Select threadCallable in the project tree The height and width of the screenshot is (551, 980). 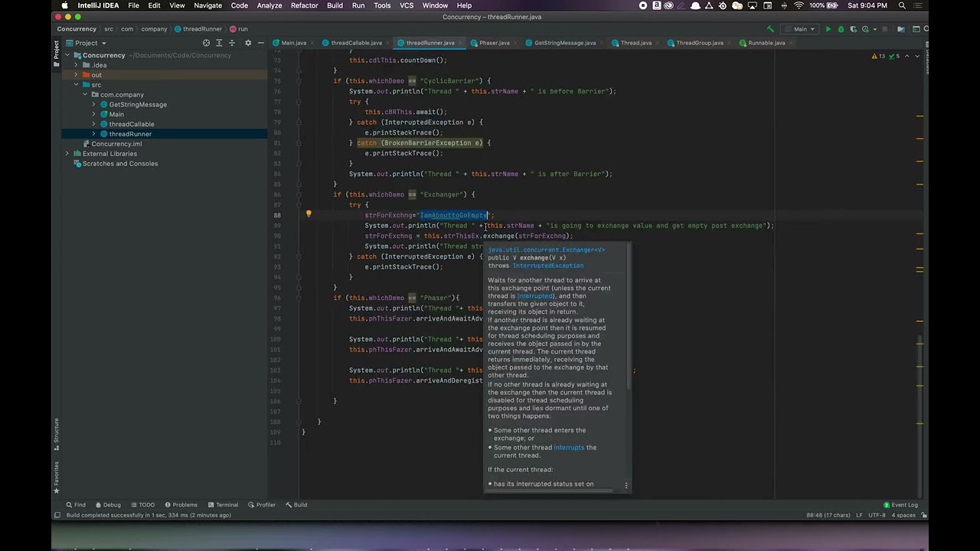tap(131, 124)
